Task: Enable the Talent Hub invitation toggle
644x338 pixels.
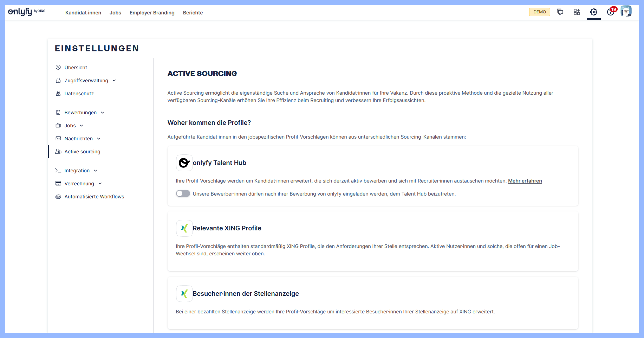Action: click(183, 194)
